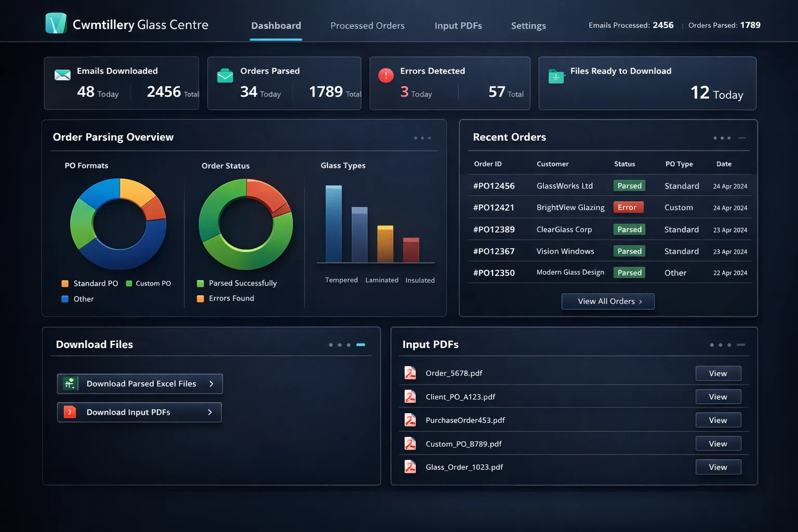Click the PDF icon beside Order_5678.pdf
Screen dimensions: 798x532
pos(410,373)
